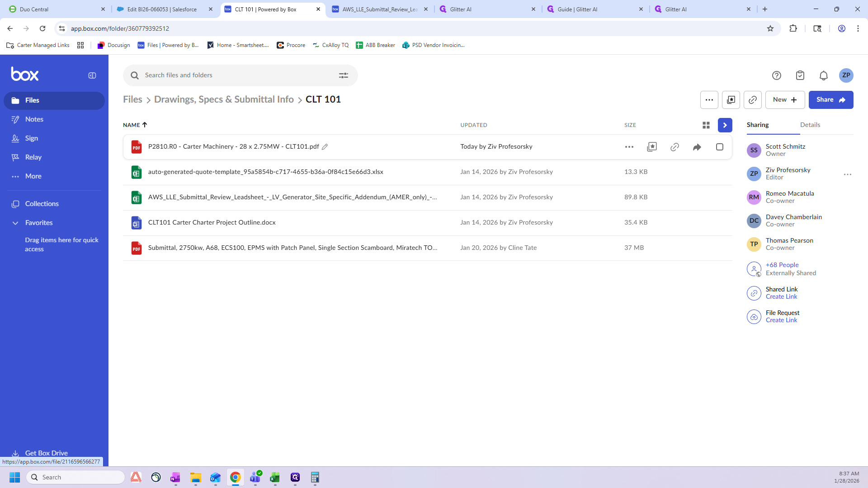Collapse the Favorites section
Viewport: 868px width, 488px height.
15,223
